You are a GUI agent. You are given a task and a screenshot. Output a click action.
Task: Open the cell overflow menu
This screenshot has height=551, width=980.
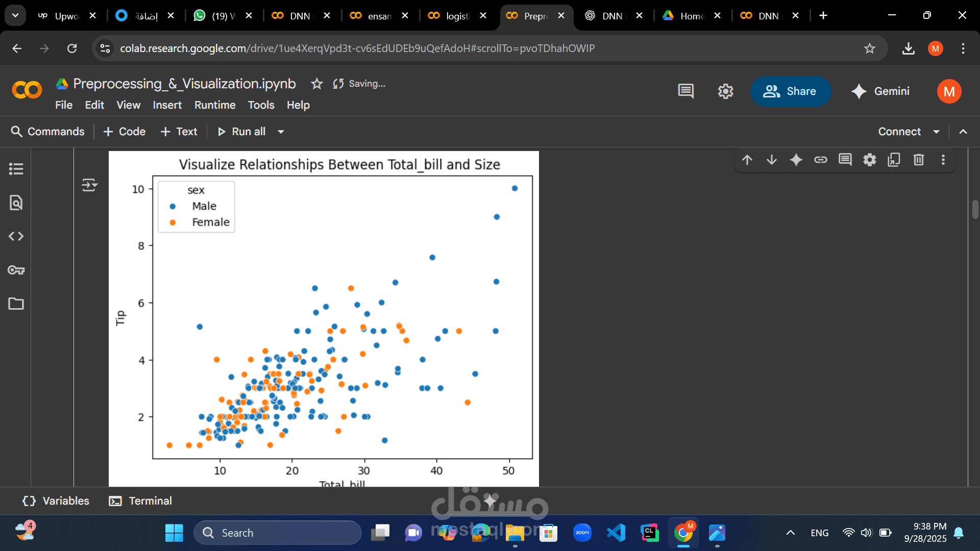pyautogui.click(x=943, y=160)
